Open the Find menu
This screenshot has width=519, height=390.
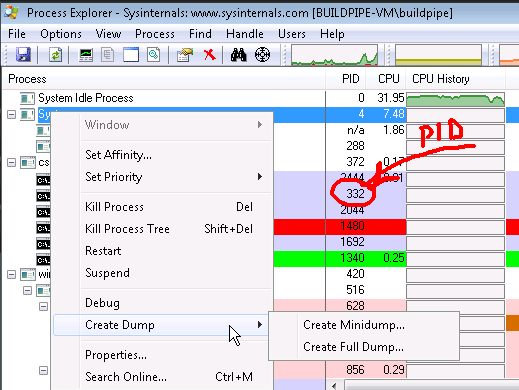[x=200, y=34]
